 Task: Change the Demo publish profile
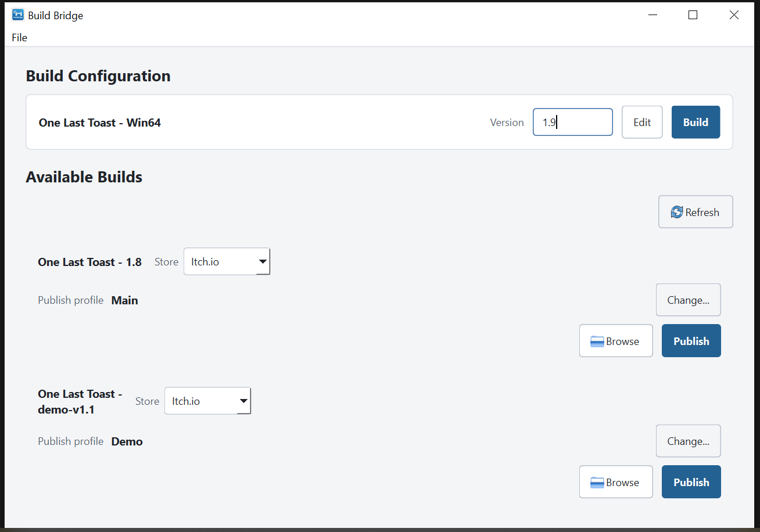[689, 441]
